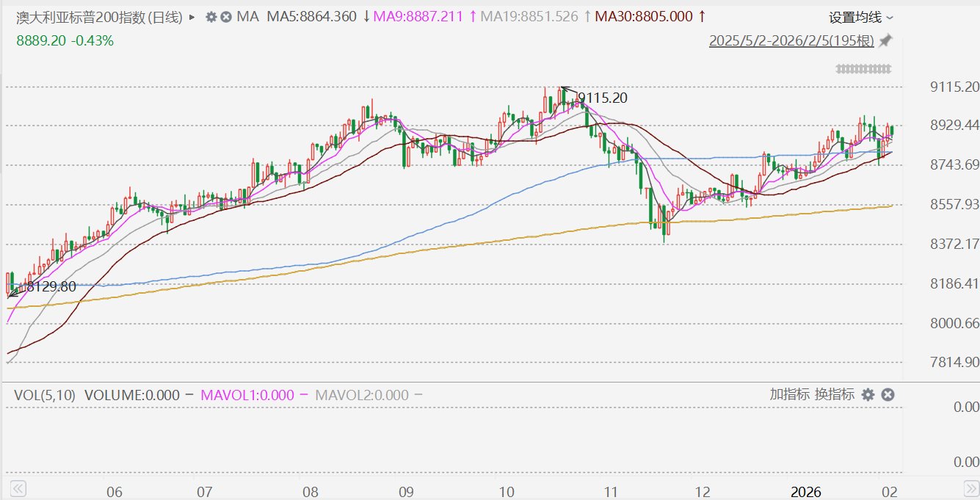Click 加指标 to add an indicator

pos(789,394)
